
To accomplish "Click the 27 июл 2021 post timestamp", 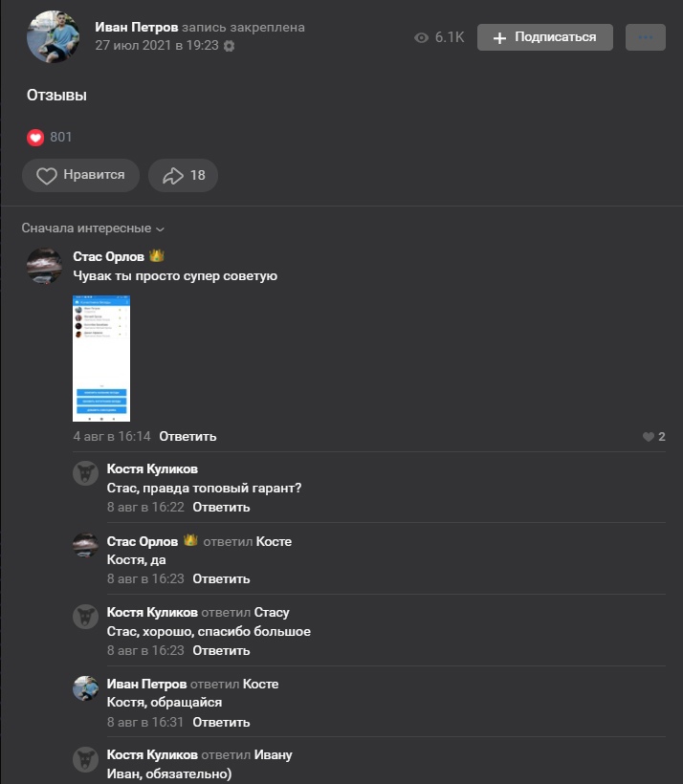I will click(157, 45).
